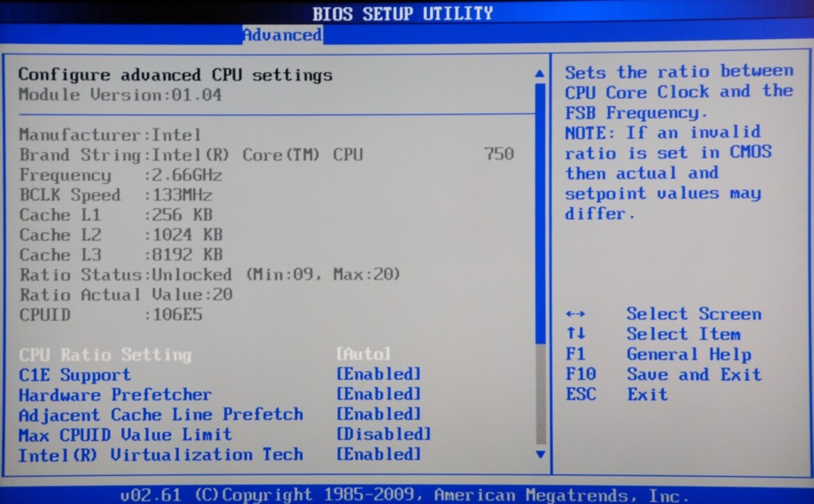
Task: Click the blue scrollbar thumb
Action: click(x=540, y=213)
